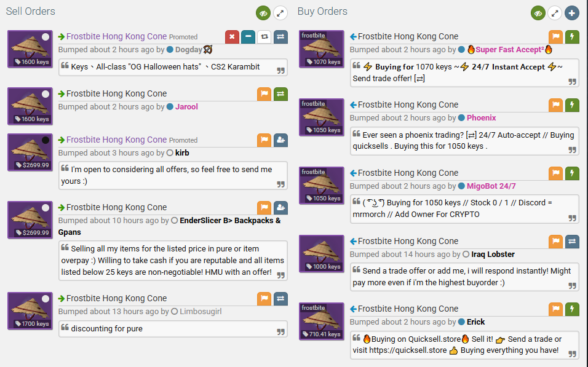This screenshot has width=588, height=367.
Task: Bump Dogday's listing with the white retweet icon
Action: (264, 36)
